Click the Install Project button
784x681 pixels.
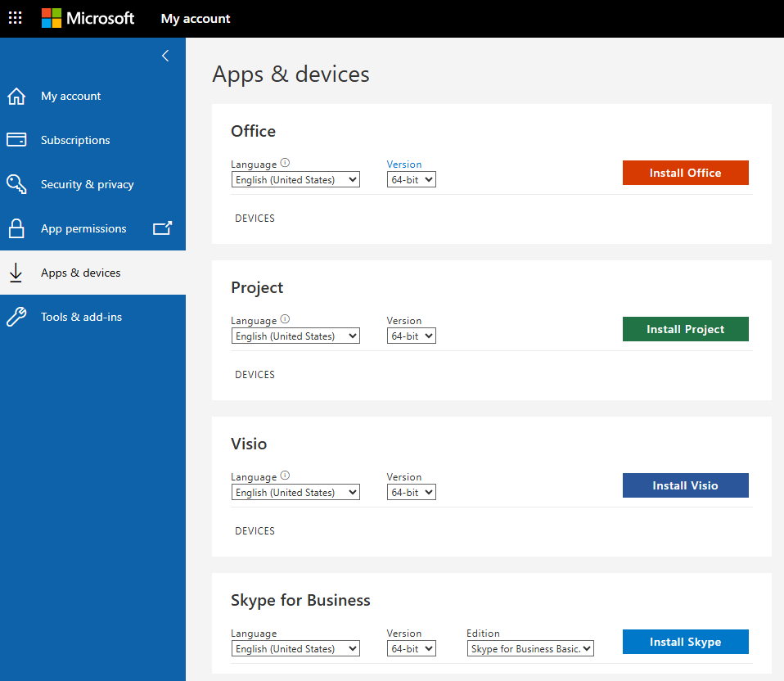tap(686, 329)
